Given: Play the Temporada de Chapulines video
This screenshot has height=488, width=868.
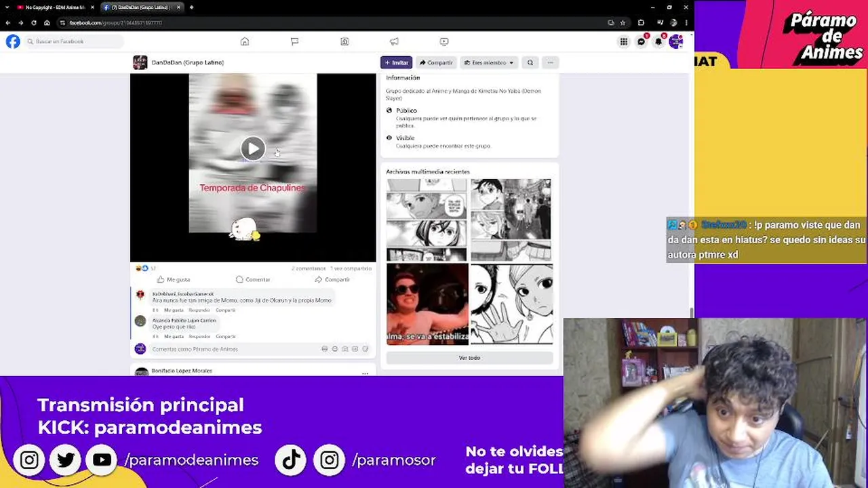Looking at the screenshot, I should [x=253, y=149].
